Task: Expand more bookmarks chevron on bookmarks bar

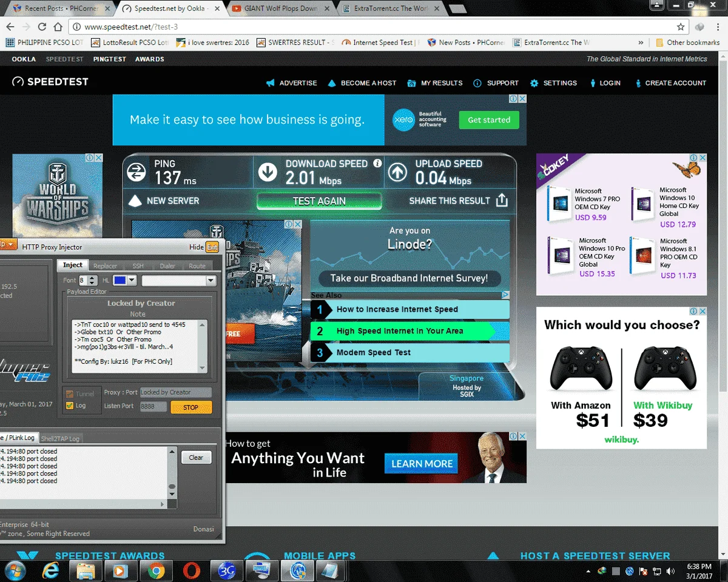Action: (x=641, y=43)
